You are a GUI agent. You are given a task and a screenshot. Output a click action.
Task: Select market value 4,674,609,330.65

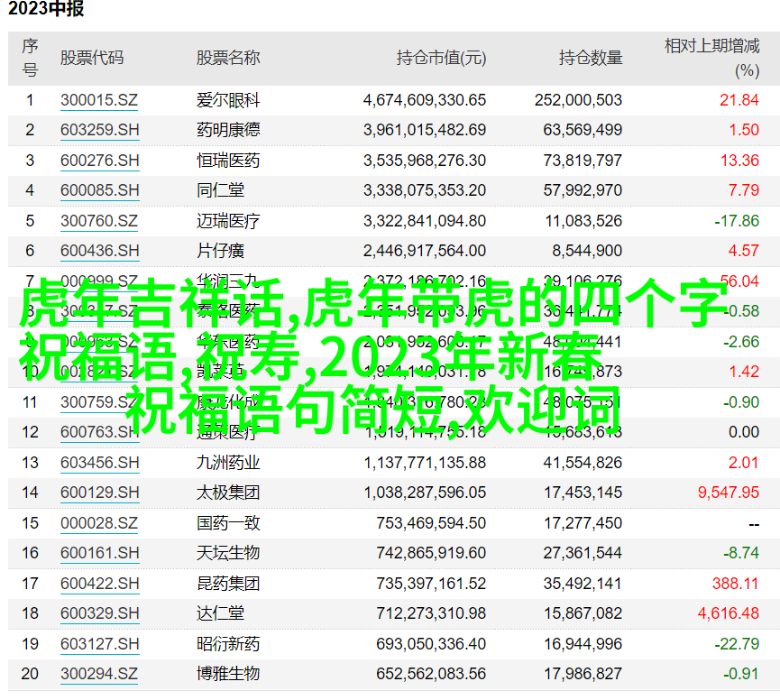coord(425,100)
